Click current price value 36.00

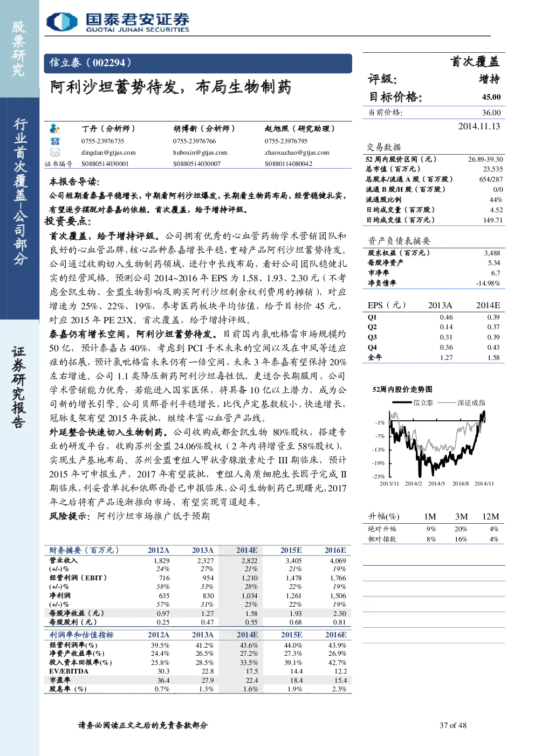(x=491, y=113)
